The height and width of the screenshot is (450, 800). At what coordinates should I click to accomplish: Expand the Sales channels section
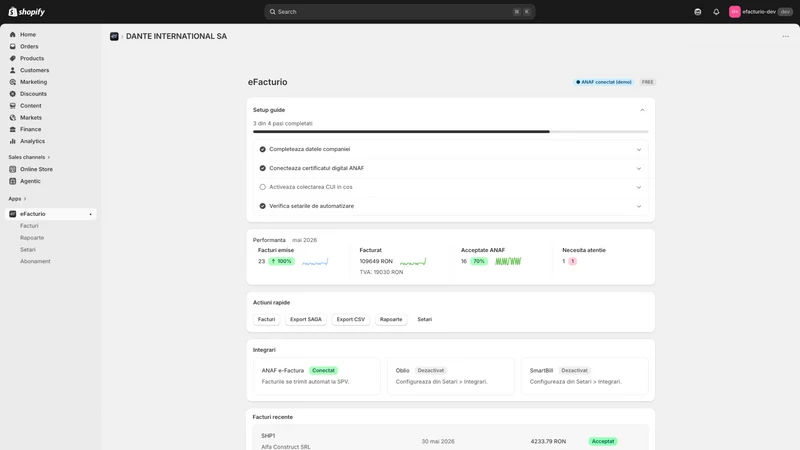coord(29,157)
